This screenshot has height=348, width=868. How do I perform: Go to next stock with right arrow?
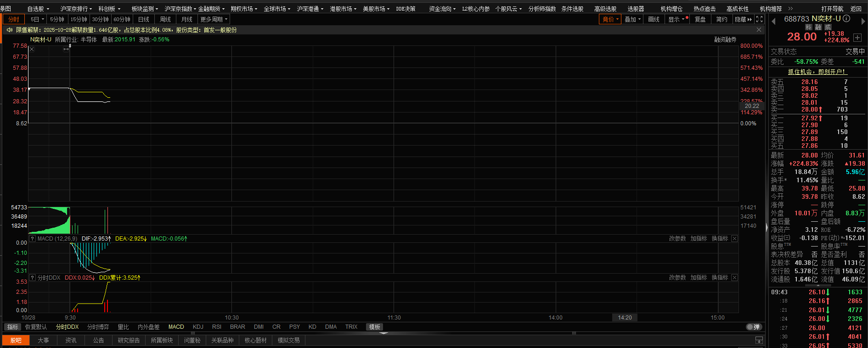pos(863,21)
